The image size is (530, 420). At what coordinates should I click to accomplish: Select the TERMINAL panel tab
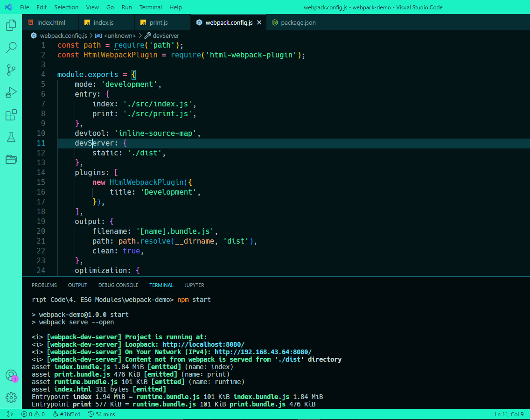coord(161,285)
